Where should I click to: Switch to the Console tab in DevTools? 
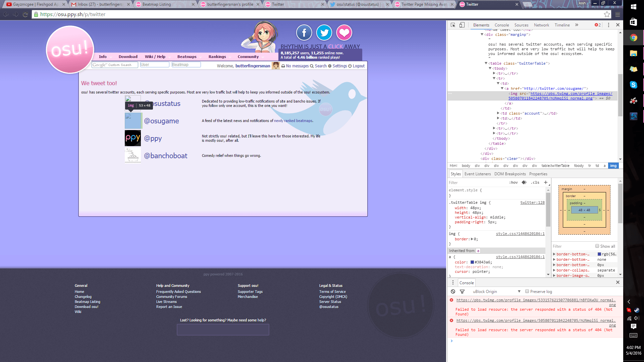point(501,25)
